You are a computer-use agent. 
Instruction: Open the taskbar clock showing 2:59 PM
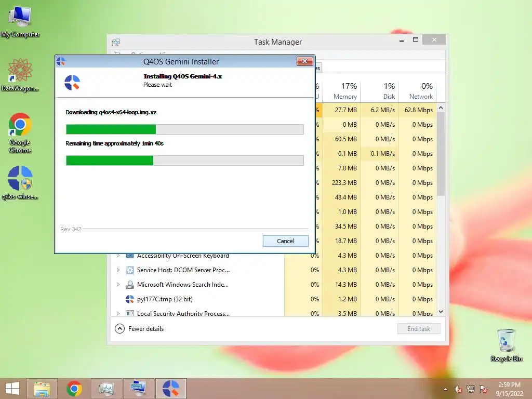pos(509,389)
